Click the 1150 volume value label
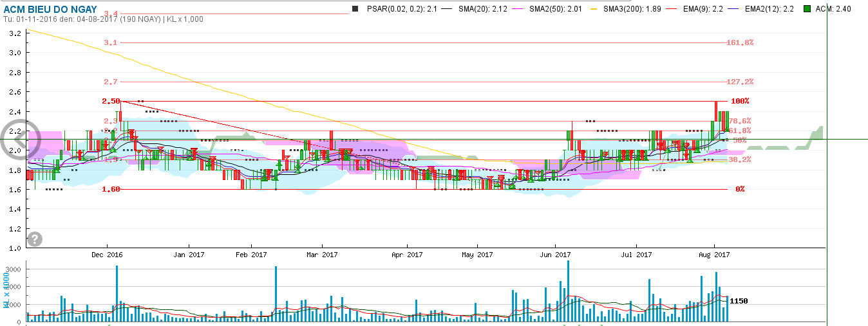 point(739,301)
